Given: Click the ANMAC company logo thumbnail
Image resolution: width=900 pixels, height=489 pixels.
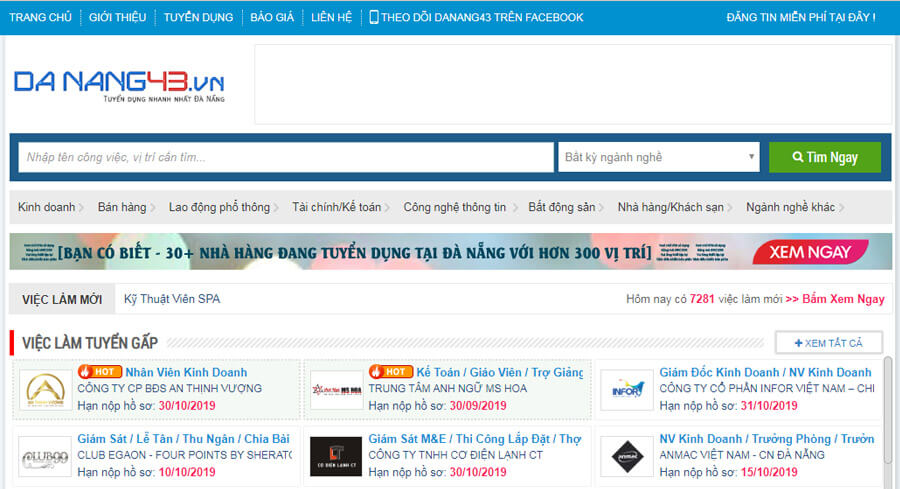Looking at the screenshot, I should pyautogui.click(x=627, y=457).
